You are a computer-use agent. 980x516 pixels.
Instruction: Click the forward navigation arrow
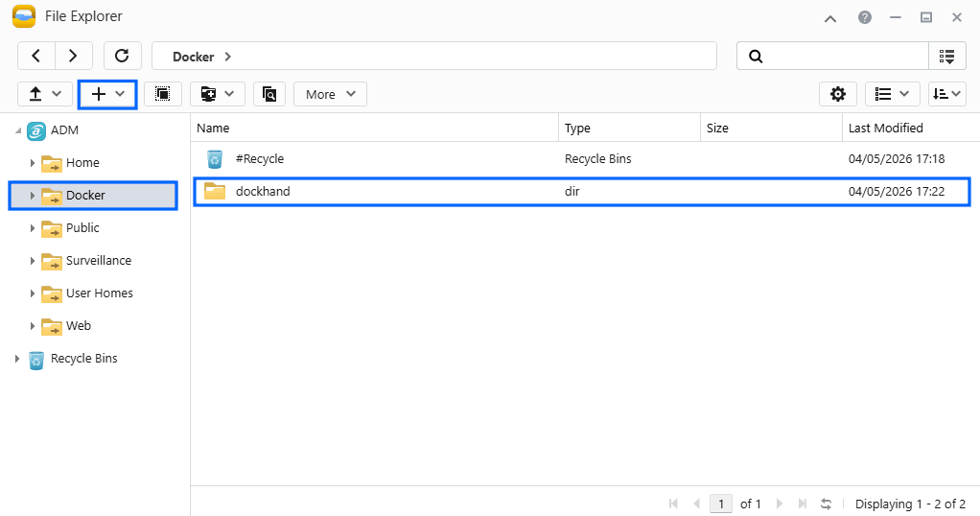[x=74, y=57]
